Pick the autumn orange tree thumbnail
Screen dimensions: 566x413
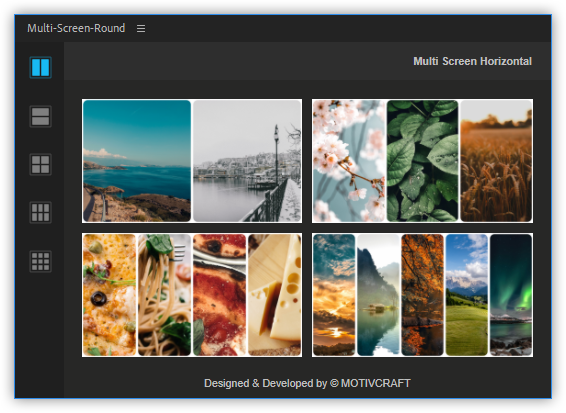pos(422,295)
